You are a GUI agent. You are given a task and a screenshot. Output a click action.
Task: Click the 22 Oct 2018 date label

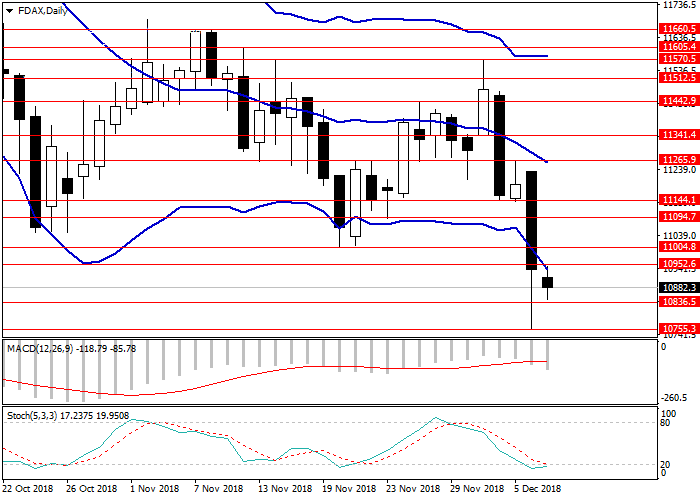(28, 488)
